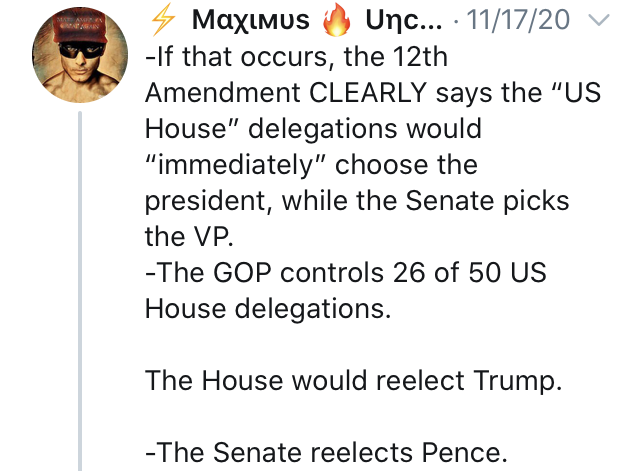Click 'president, while the Senate picks' line
The width and height of the screenshot is (640, 471).
tap(357, 201)
